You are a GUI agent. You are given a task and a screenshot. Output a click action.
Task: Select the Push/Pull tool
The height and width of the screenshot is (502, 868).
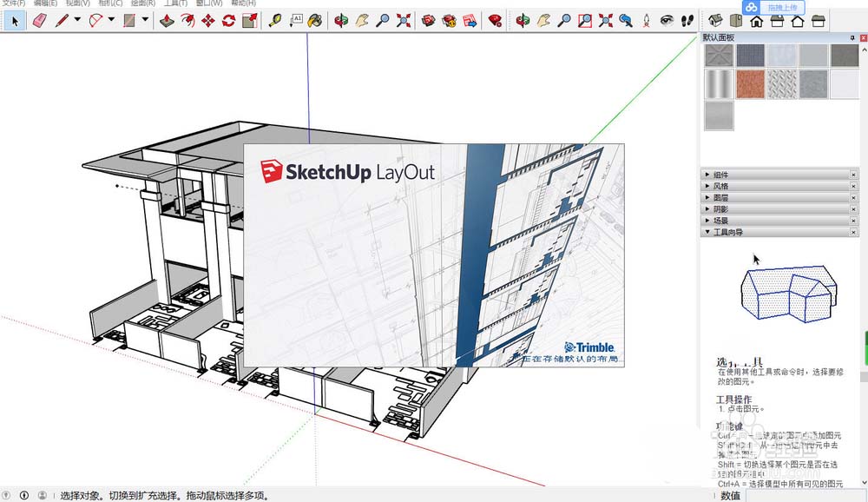point(167,21)
